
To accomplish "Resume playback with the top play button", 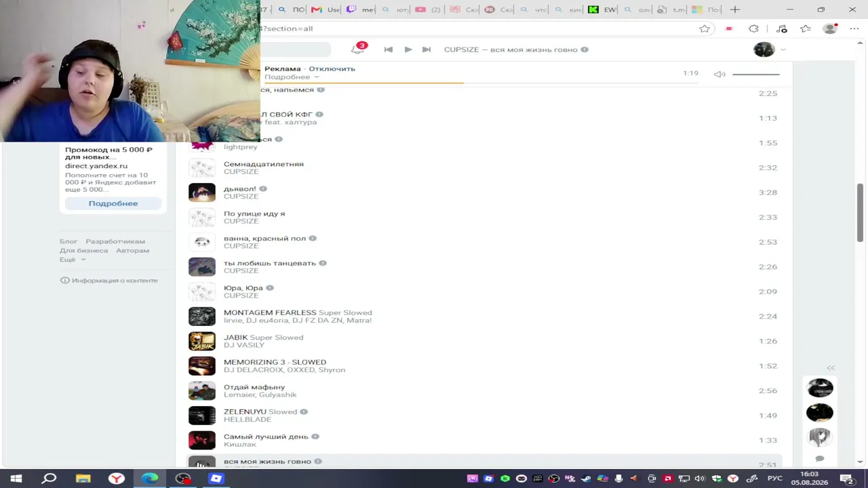I will click(408, 49).
